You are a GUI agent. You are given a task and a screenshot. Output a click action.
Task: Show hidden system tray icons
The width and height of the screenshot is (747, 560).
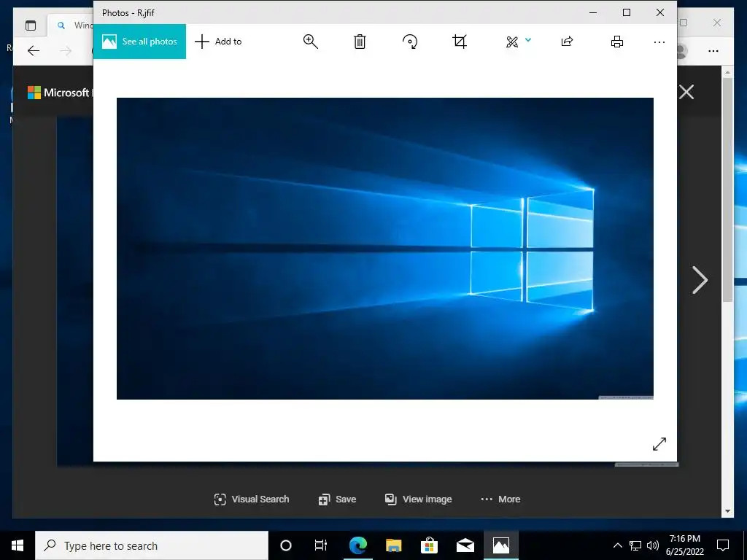pos(617,545)
